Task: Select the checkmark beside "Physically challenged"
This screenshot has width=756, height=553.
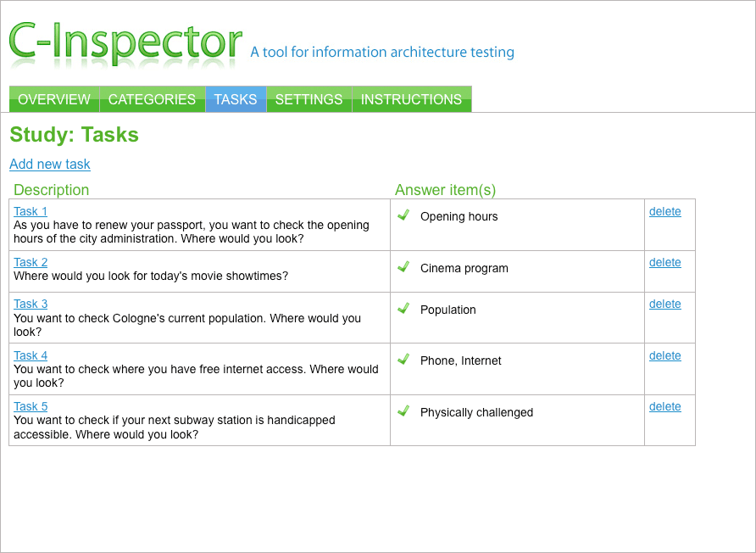Action: pyautogui.click(x=403, y=411)
